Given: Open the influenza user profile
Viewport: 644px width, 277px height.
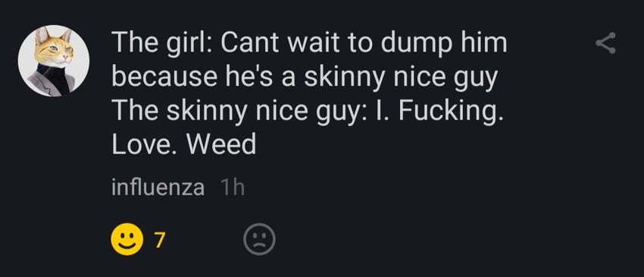Looking at the screenshot, I should coord(158,187).
